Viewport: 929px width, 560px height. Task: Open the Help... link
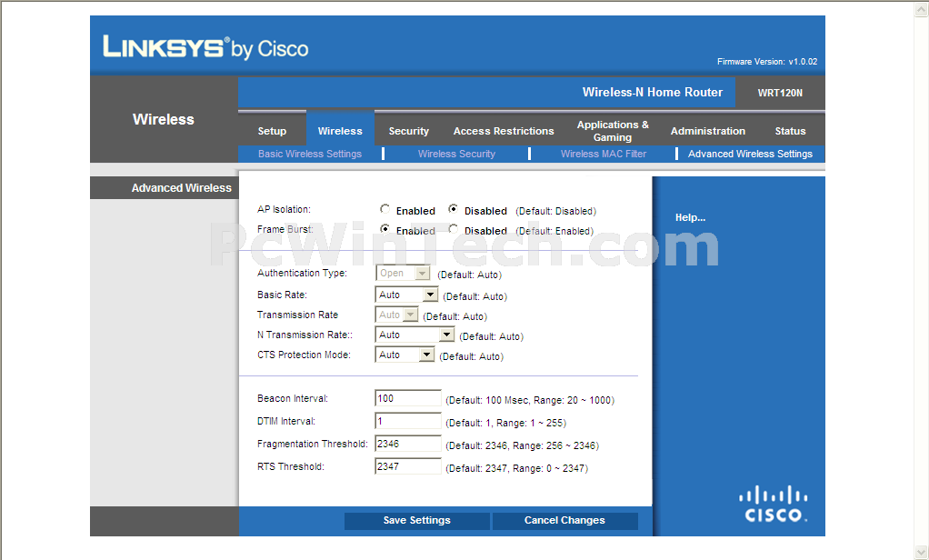690,217
